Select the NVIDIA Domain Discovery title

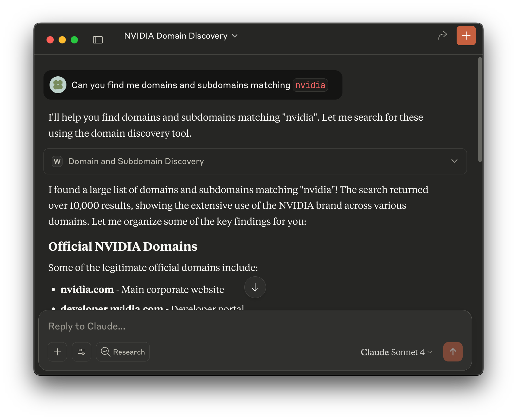(175, 36)
